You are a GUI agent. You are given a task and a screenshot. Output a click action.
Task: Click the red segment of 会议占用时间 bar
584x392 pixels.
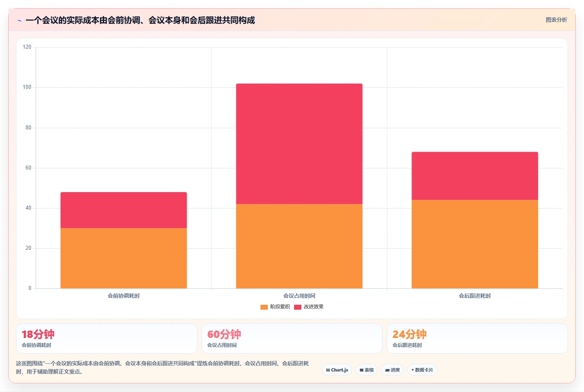[x=299, y=144]
